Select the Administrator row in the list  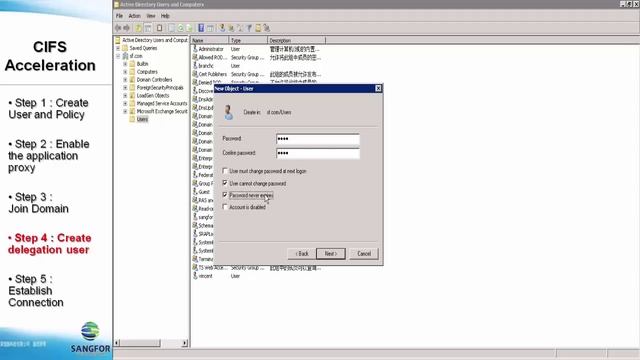coord(256,49)
